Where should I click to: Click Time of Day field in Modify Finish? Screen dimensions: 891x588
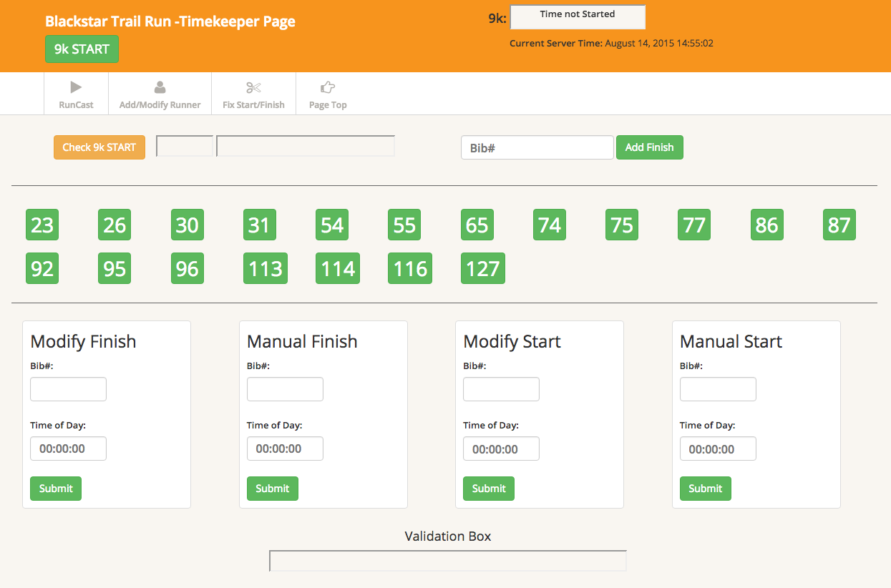68,449
